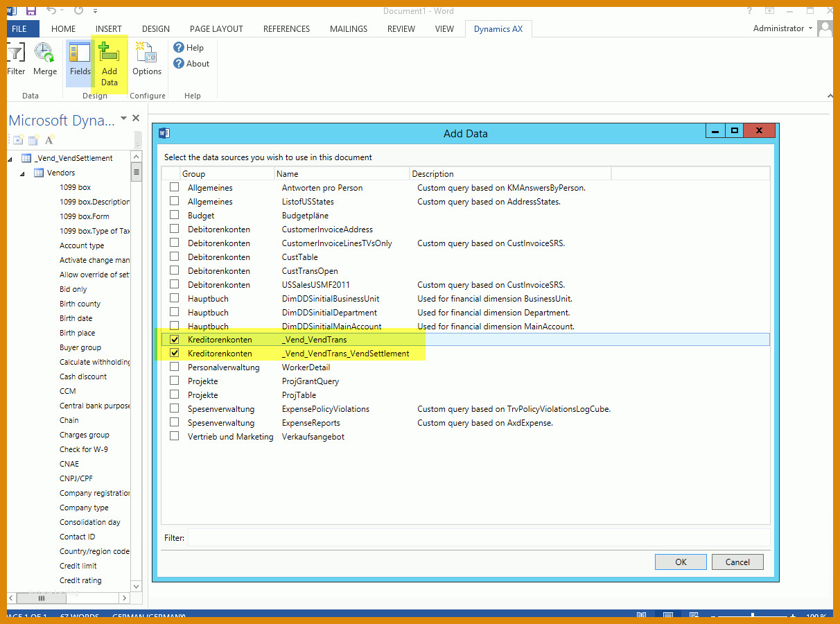Click the Cancel button in Add Data
Viewport: 840px width, 624px height.
[737, 562]
